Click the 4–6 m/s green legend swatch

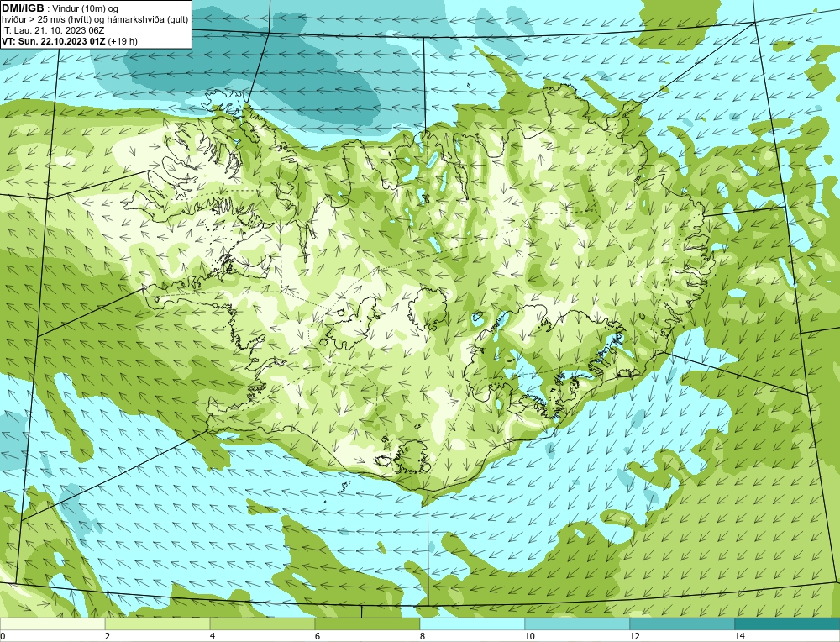[262, 624]
